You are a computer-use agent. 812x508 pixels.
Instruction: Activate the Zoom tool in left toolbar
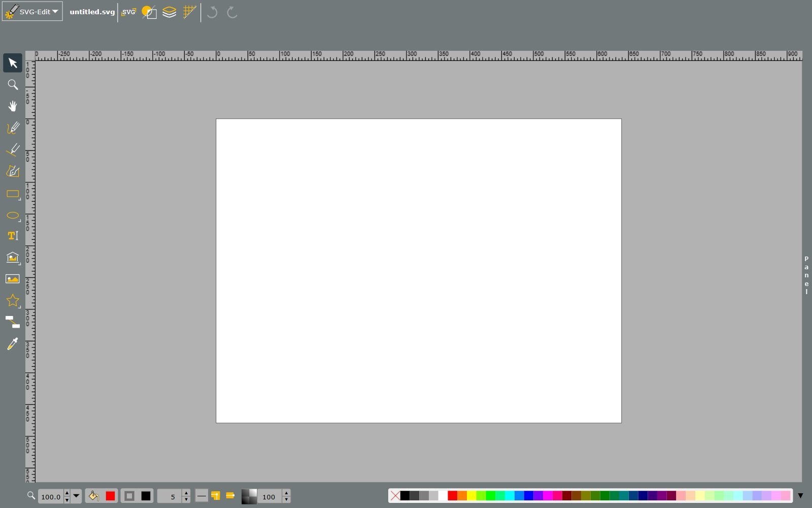tap(13, 84)
